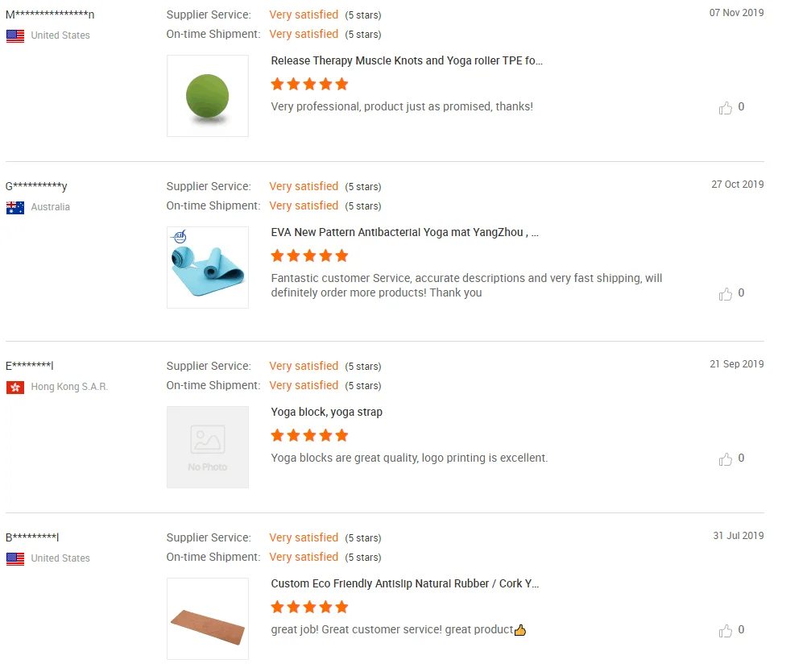Like the Cork Yoga mat review
The height and width of the screenshot is (672, 811).
[726, 631]
